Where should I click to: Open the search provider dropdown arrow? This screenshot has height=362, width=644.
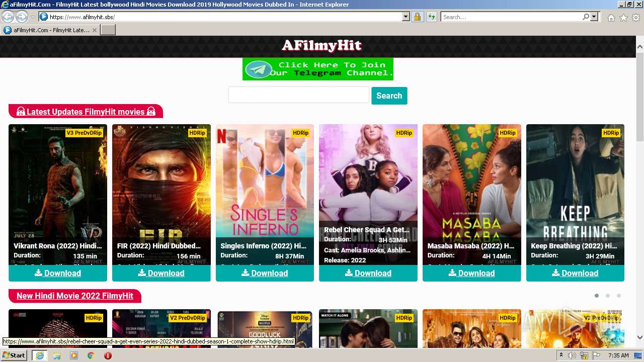click(x=594, y=17)
